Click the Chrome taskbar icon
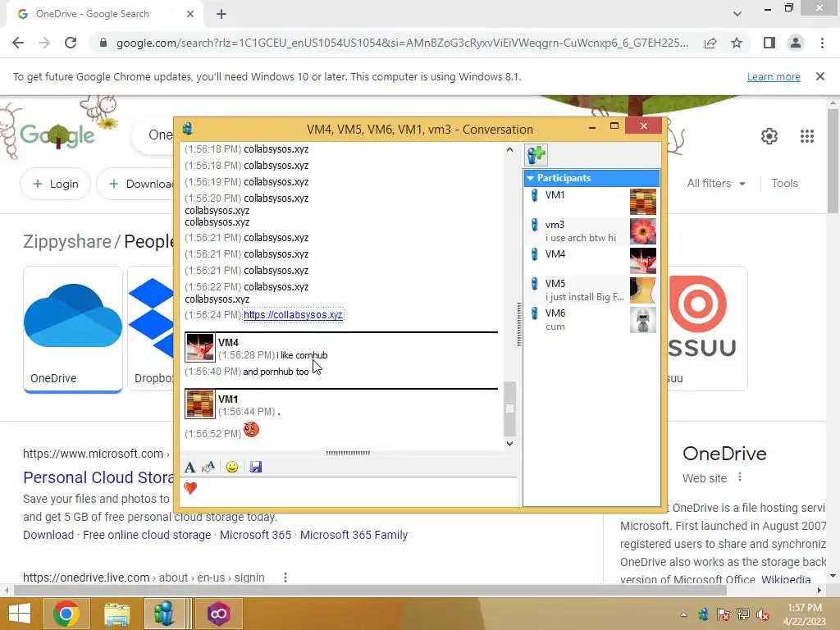 coord(66,614)
